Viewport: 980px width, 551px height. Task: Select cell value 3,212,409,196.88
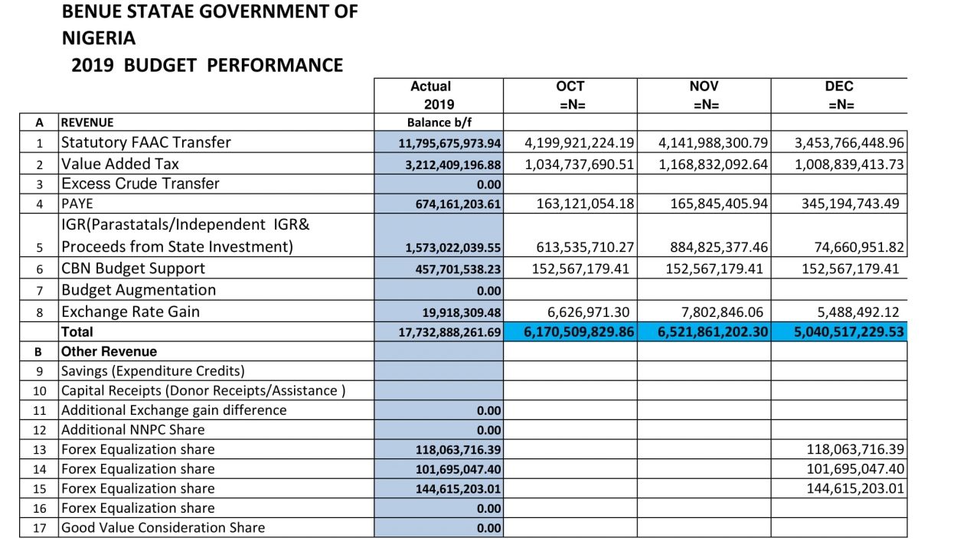click(453, 165)
